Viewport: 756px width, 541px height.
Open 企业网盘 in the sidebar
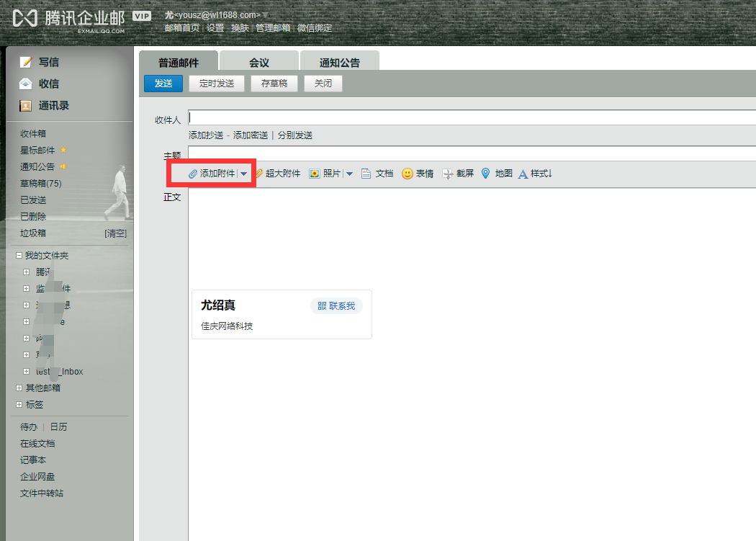pyautogui.click(x=37, y=477)
